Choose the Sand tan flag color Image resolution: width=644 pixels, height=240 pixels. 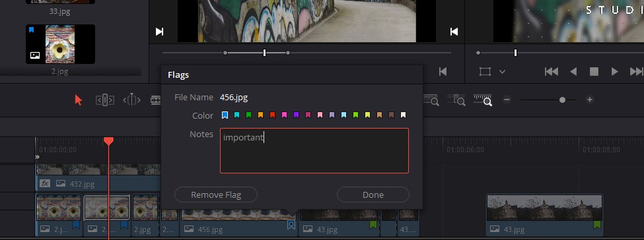(x=380, y=115)
